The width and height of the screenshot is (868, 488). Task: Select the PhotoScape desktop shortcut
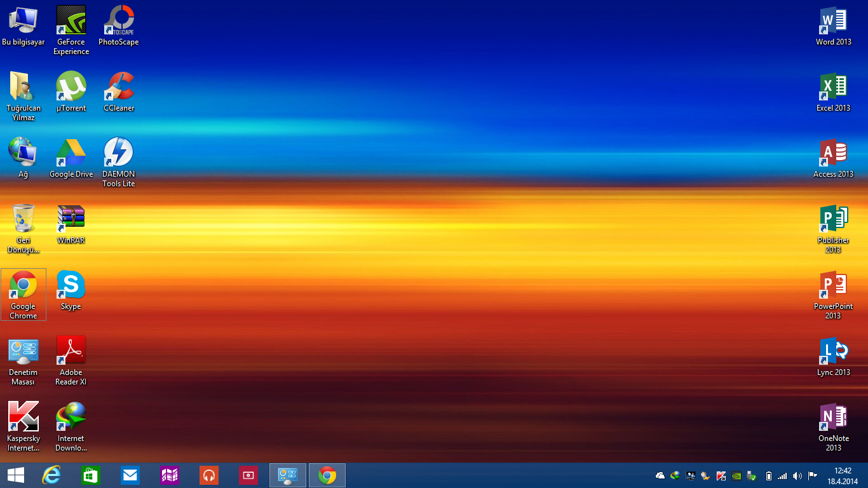tap(118, 26)
